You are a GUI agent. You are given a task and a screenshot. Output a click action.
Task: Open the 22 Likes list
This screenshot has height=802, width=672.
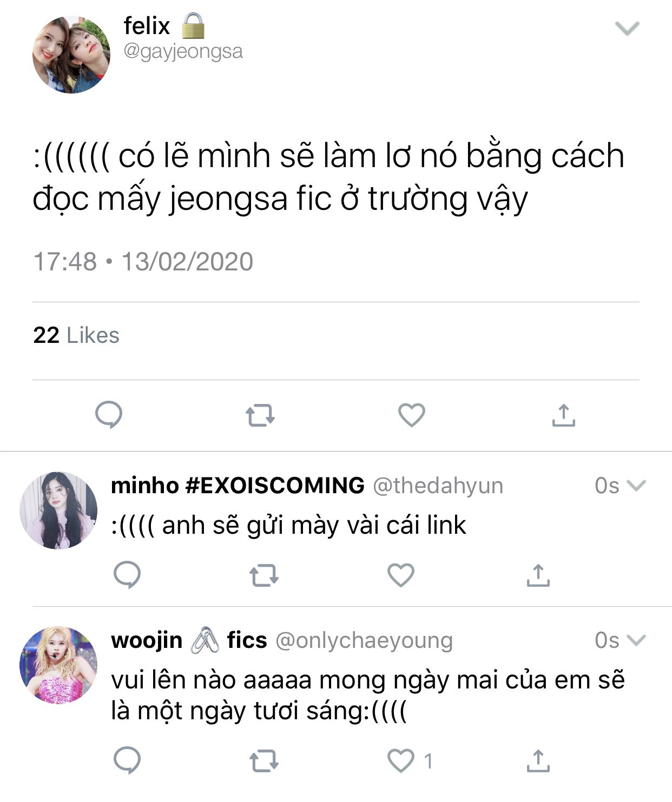[76, 335]
